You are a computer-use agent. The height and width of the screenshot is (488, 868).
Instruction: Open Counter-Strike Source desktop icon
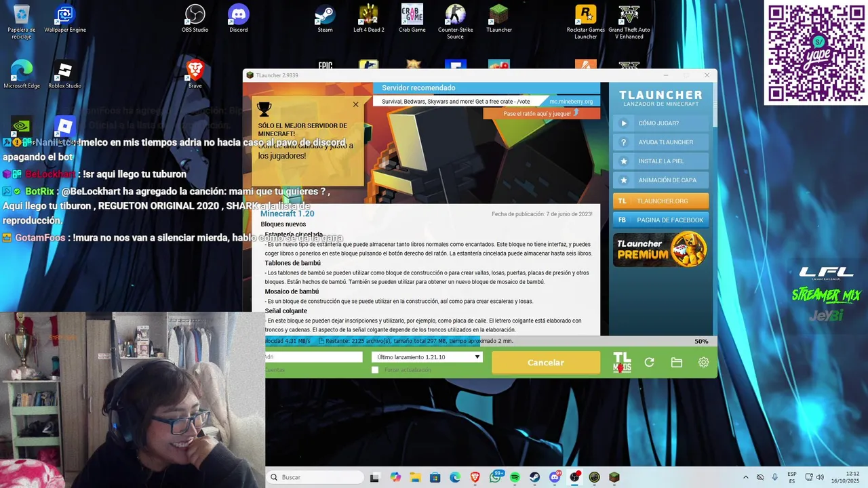click(x=456, y=22)
